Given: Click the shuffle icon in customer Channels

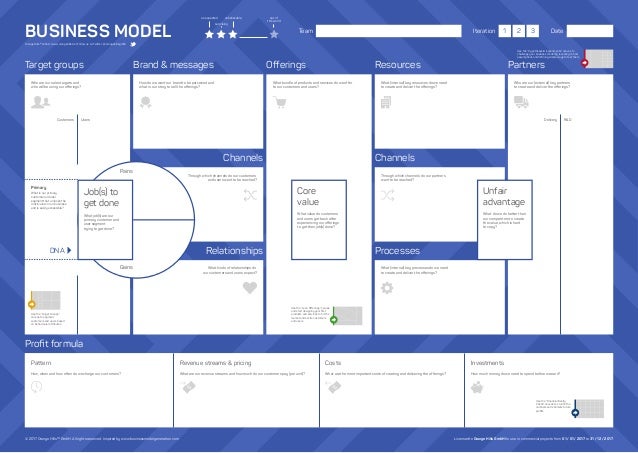Looking at the screenshot, I should tap(250, 195).
